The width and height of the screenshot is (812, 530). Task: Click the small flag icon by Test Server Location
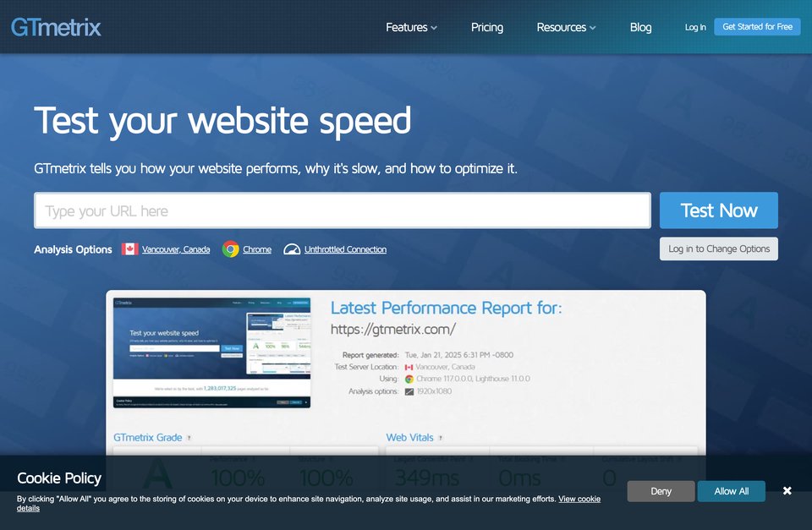(x=409, y=367)
